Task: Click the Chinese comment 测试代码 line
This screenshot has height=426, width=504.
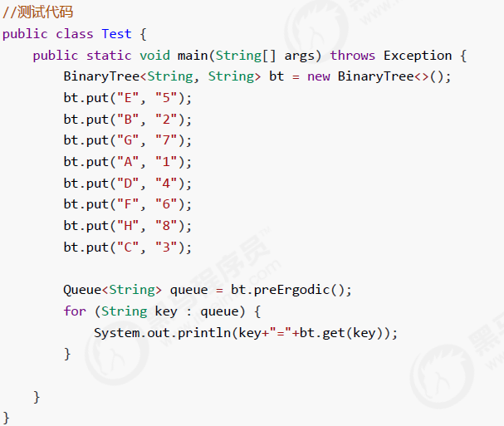Action: coord(38,12)
